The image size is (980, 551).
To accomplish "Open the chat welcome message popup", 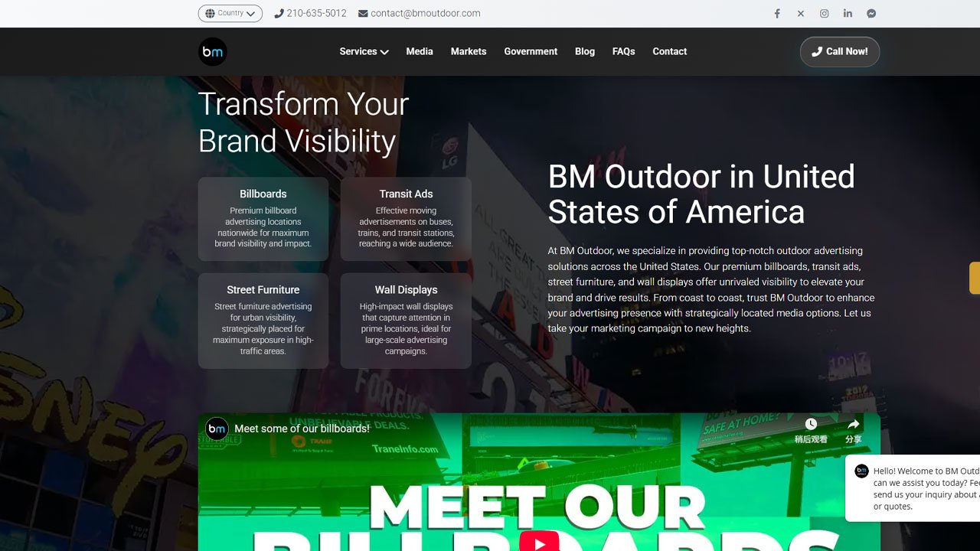I will [x=913, y=488].
